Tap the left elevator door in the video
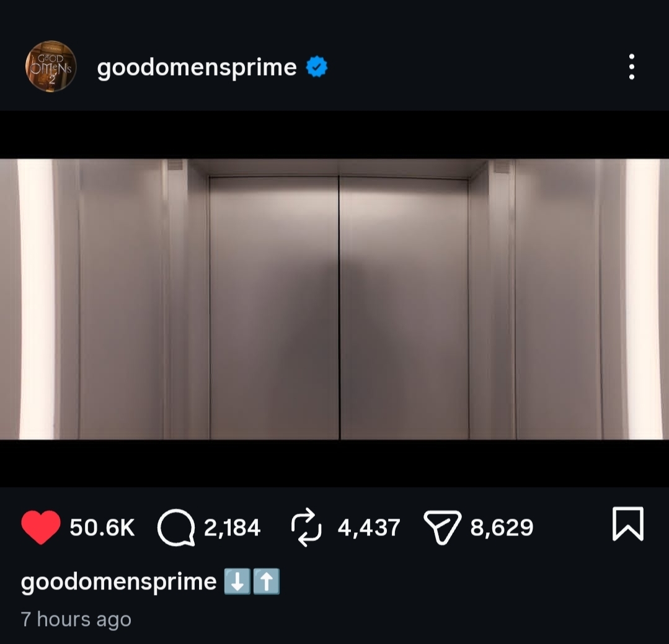The image size is (669, 644). (274, 308)
